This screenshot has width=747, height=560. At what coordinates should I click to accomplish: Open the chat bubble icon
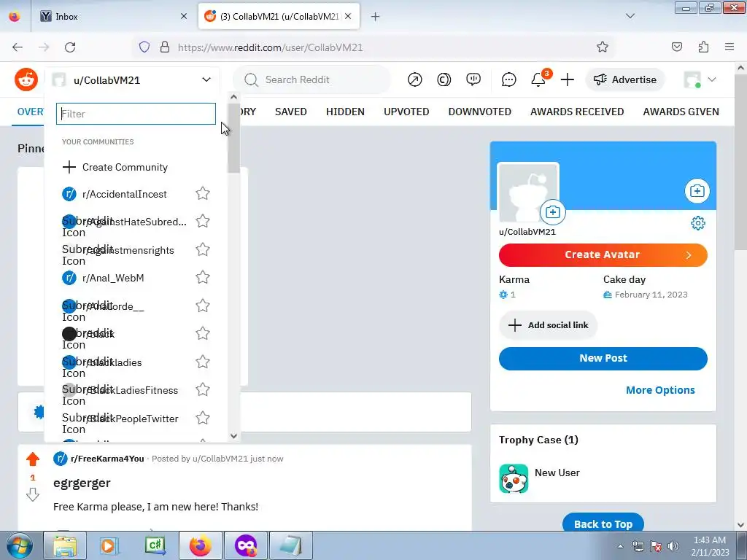pyautogui.click(x=508, y=79)
